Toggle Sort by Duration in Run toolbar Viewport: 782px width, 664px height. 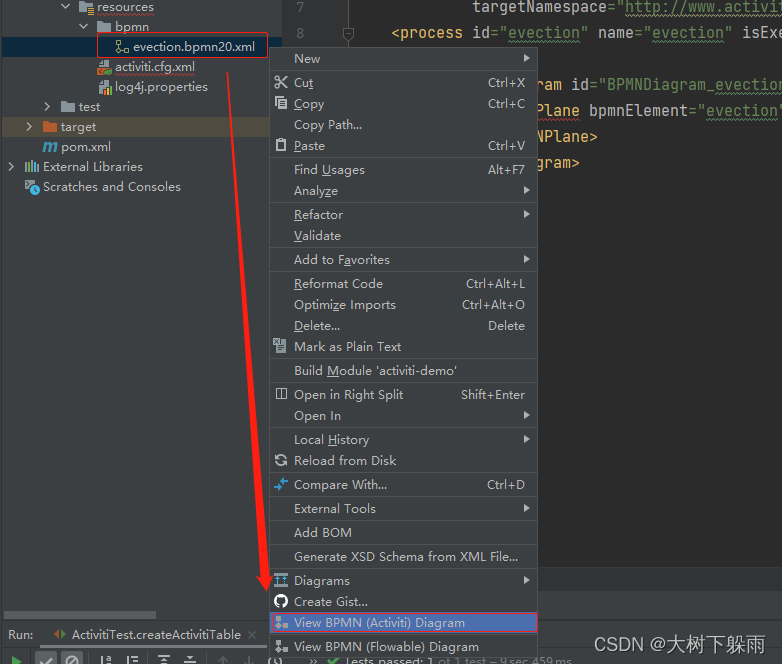(x=133, y=660)
